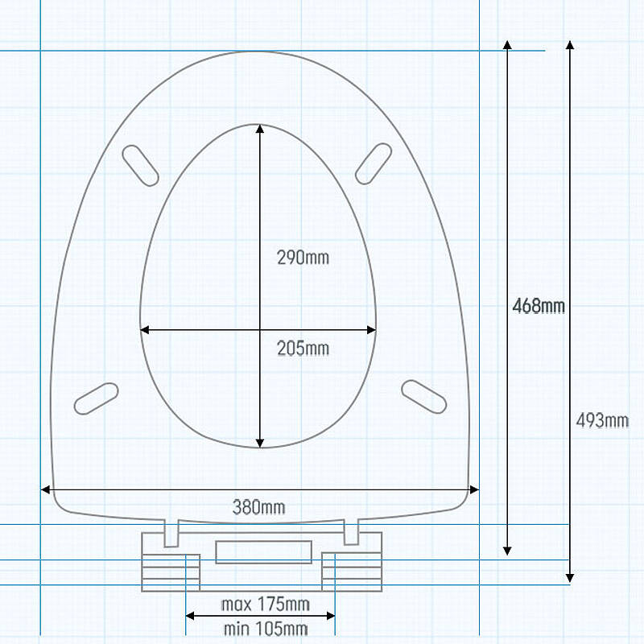Select the center rectangle in hinge bracket
This screenshot has width=644, height=644.
point(263,551)
